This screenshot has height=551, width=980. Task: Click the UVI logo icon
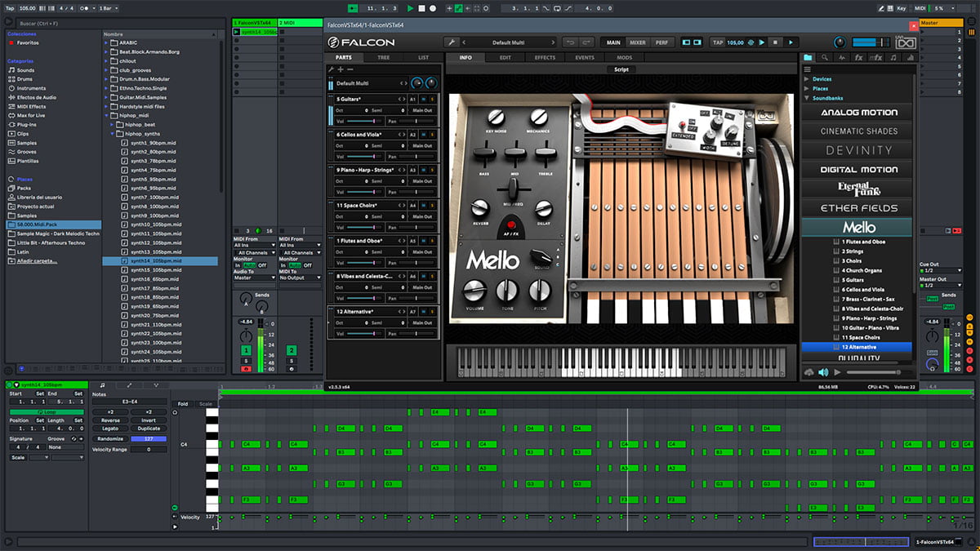click(905, 42)
